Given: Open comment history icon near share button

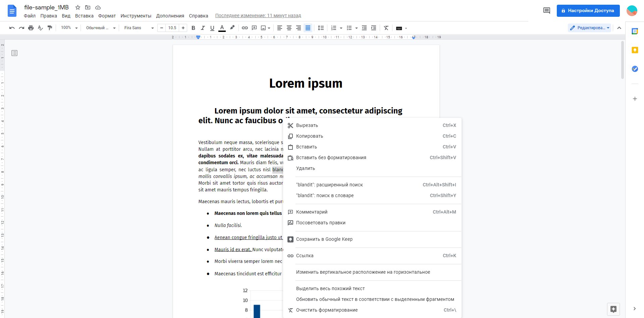Looking at the screenshot, I should [547, 11].
